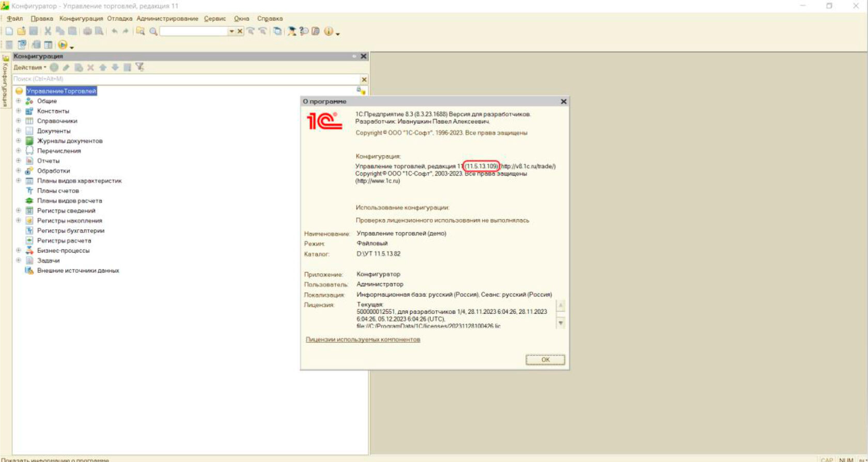The width and height of the screenshot is (868, 462).
Task: Open the Лицензии используемых компонентов link
Action: tap(363, 340)
